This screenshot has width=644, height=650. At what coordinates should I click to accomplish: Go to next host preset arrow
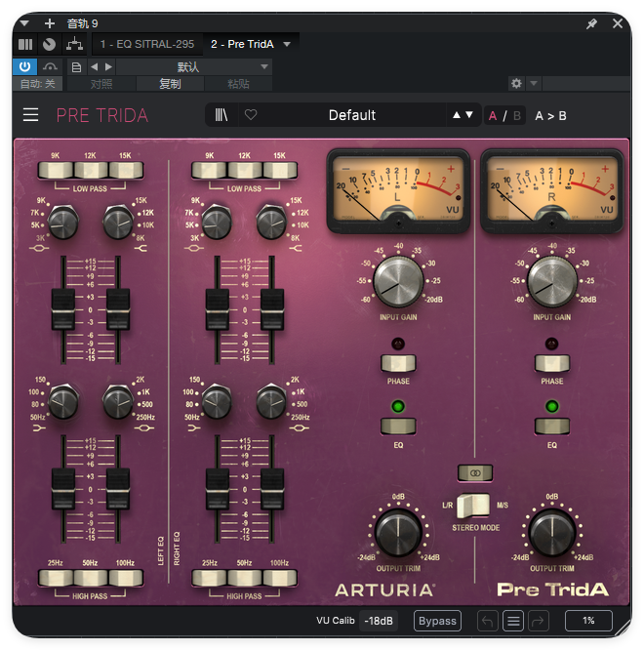(108, 66)
